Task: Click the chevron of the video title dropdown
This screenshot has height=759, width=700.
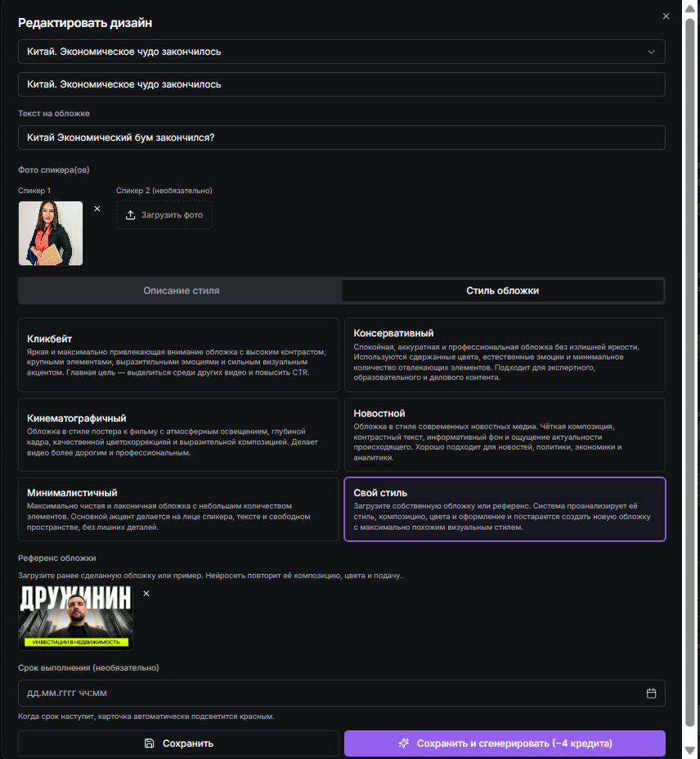Action: pyautogui.click(x=651, y=52)
